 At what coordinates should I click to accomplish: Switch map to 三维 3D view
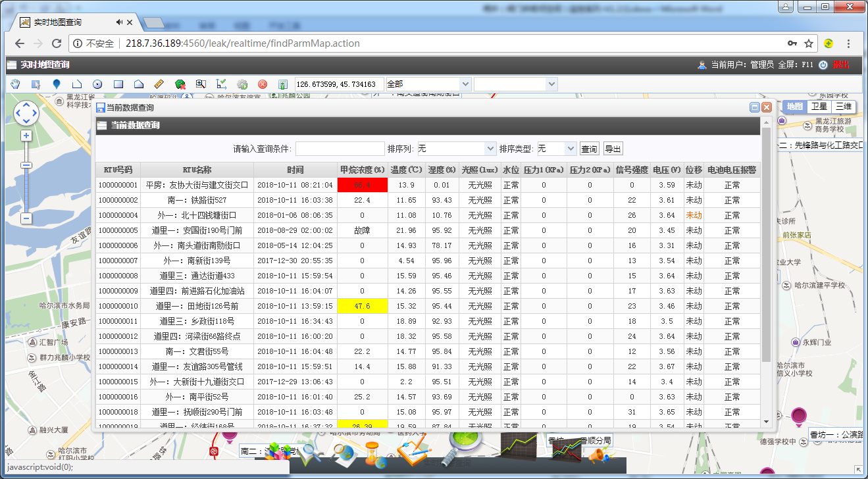coord(843,107)
